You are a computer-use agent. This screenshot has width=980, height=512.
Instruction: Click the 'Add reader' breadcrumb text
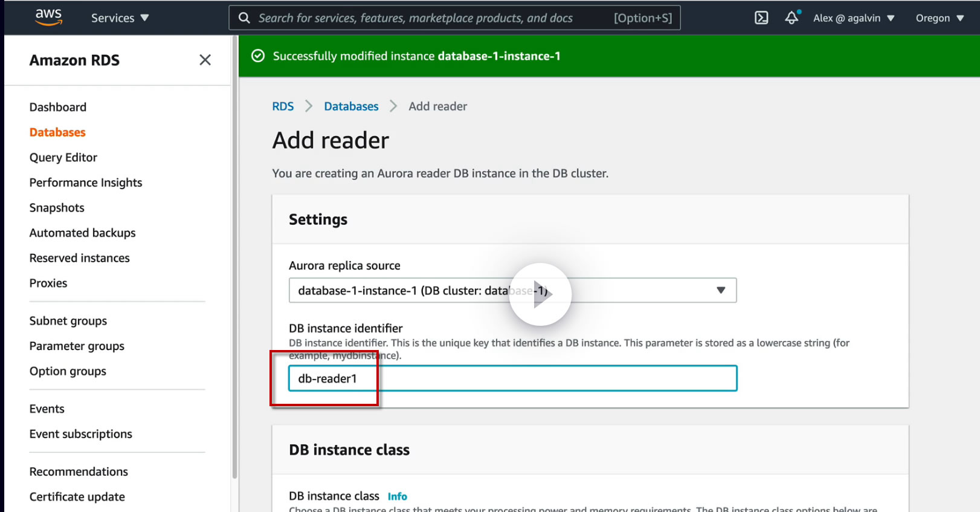[x=438, y=106]
